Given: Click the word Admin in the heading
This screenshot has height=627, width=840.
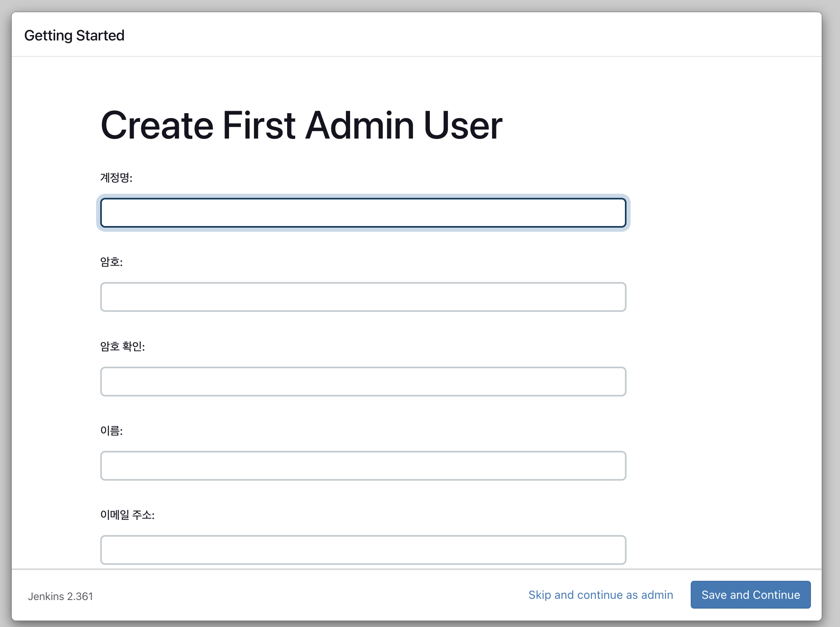Looking at the screenshot, I should point(360,125).
